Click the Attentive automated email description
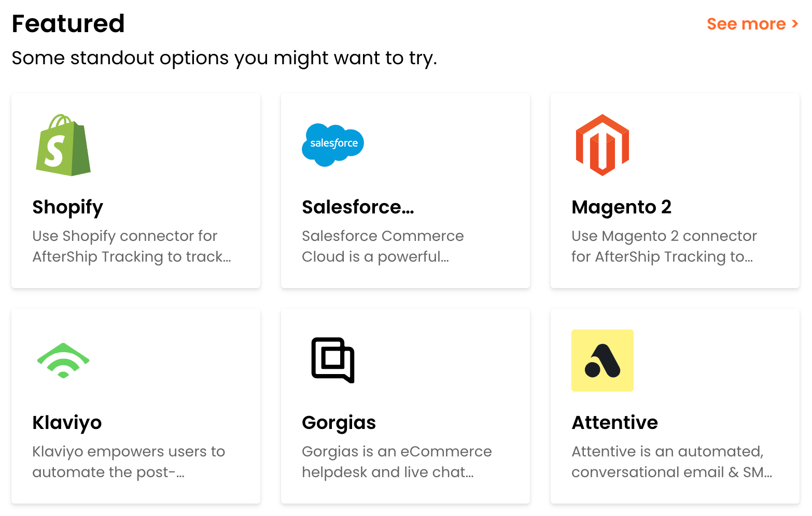This screenshot has height=516, width=812. pos(671,462)
